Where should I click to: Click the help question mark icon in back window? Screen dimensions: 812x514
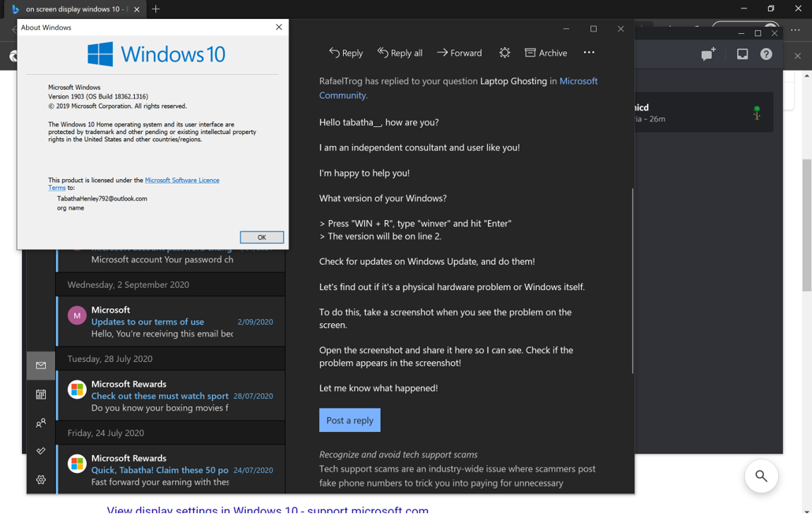pyautogui.click(x=766, y=54)
